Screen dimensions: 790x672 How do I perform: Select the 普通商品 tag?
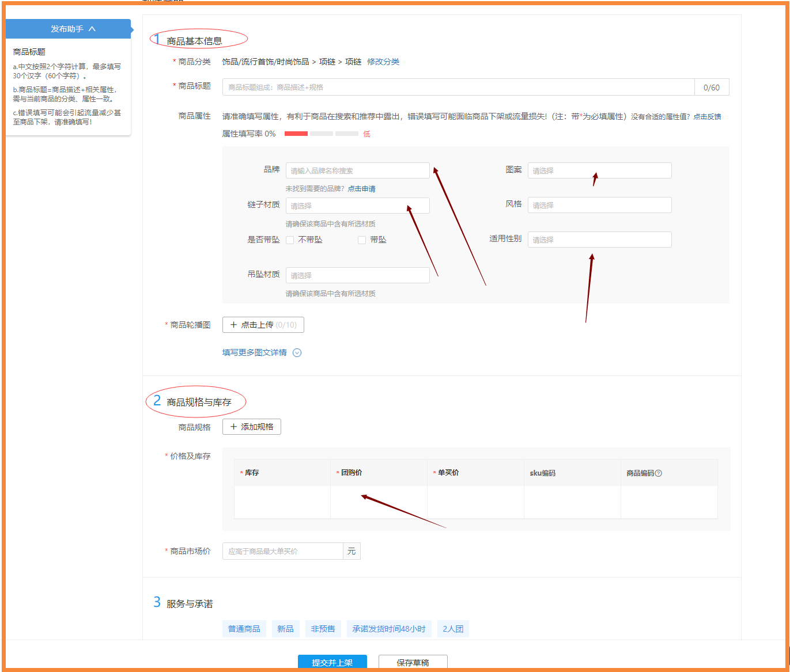244,629
